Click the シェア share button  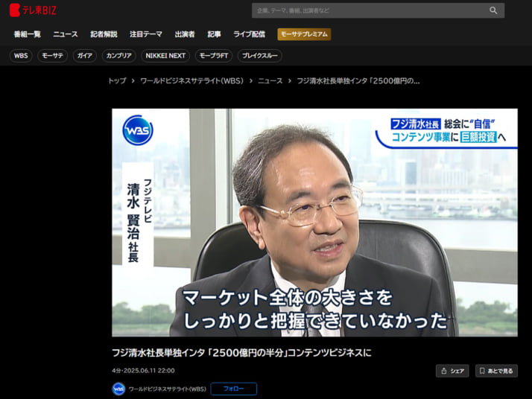point(452,371)
